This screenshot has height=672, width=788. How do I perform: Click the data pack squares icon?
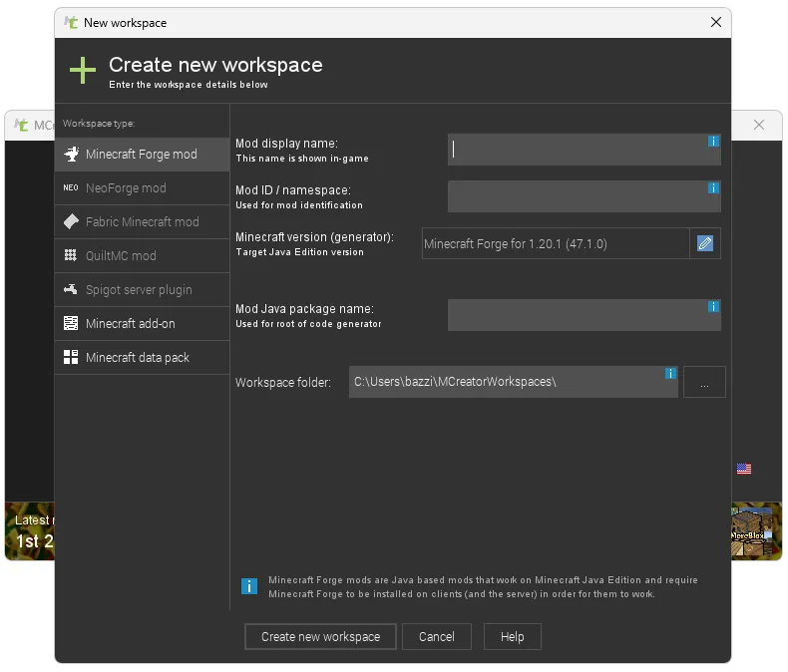point(71,357)
